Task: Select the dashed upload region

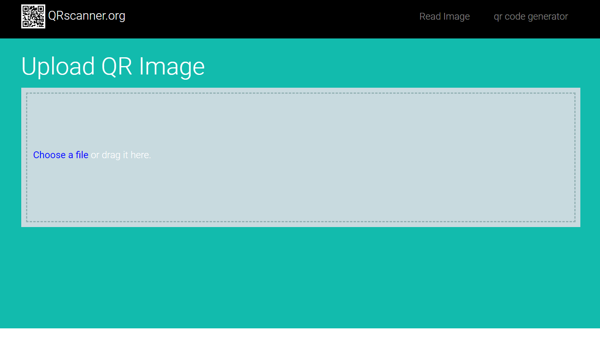Action: pyautogui.click(x=300, y=156)
